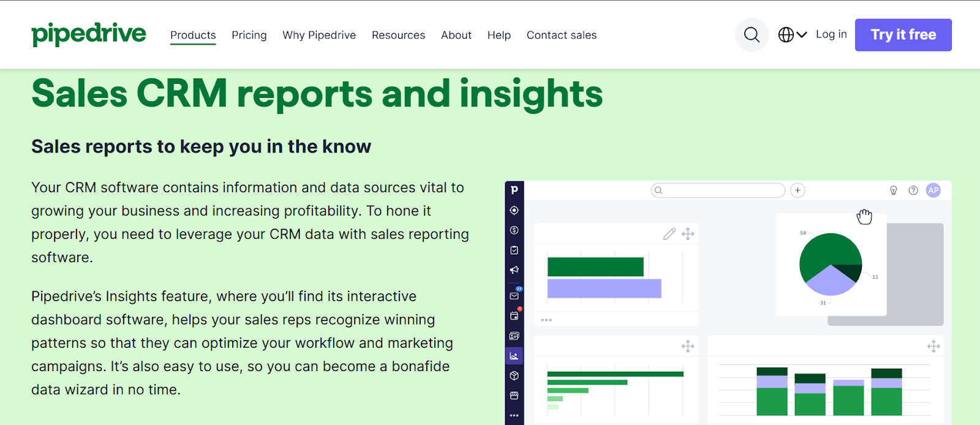Open the globe language selector dropdown
Viewport: 980px width, 425px height.
(792, 35)
